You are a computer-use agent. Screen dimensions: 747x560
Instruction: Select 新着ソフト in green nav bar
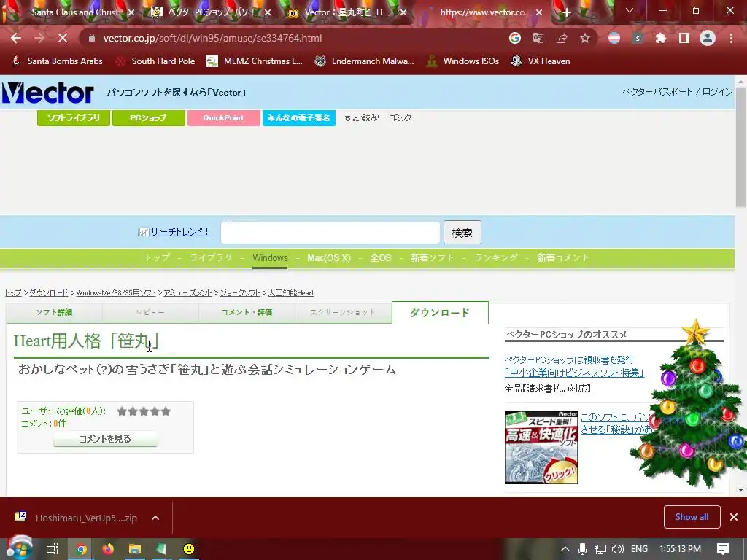click(x=432, y=257)
